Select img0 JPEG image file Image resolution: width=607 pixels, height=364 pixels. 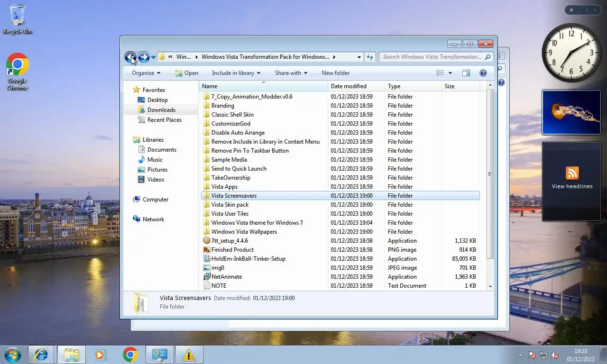(x=218, y=268)
